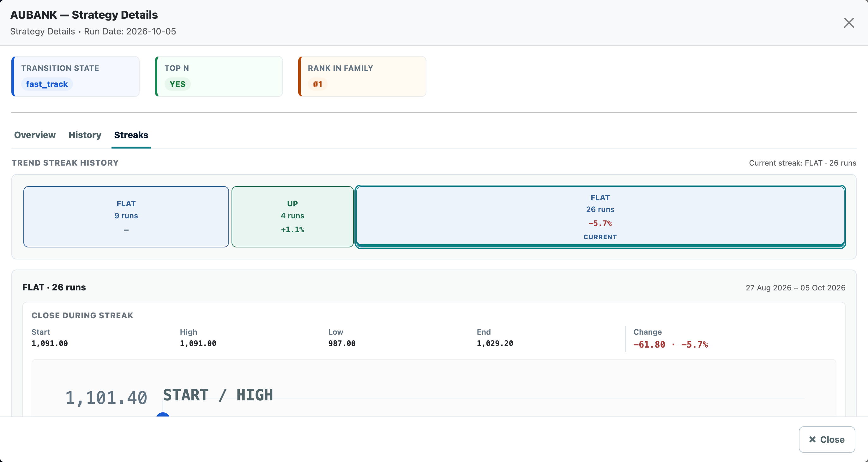Click the Start close value 1,091.00
Screen dimensions: 868x462
tap(50, 343)
